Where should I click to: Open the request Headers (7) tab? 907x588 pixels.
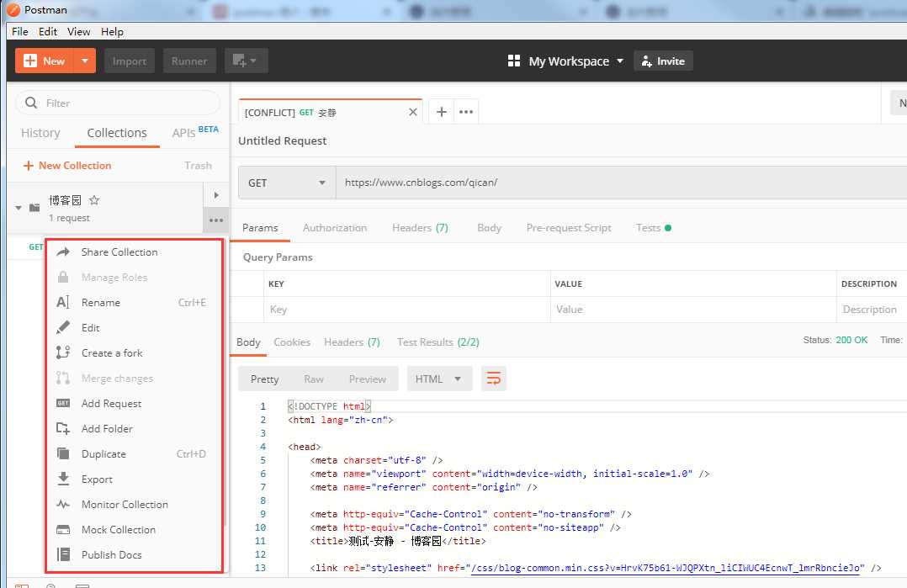[420, 228]
